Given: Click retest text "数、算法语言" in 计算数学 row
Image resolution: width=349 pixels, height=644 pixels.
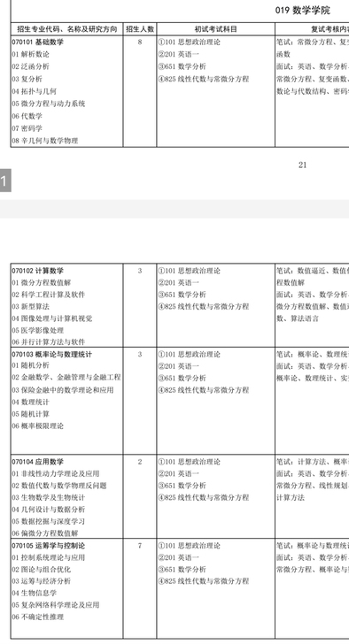Looking at the screenshot, I should click(298, 318).
